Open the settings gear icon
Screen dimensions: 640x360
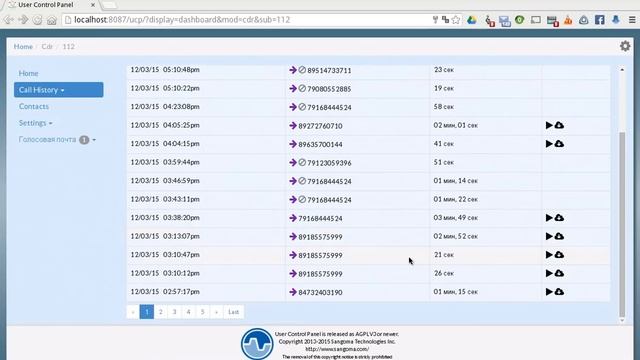click(x=625, y=46)
